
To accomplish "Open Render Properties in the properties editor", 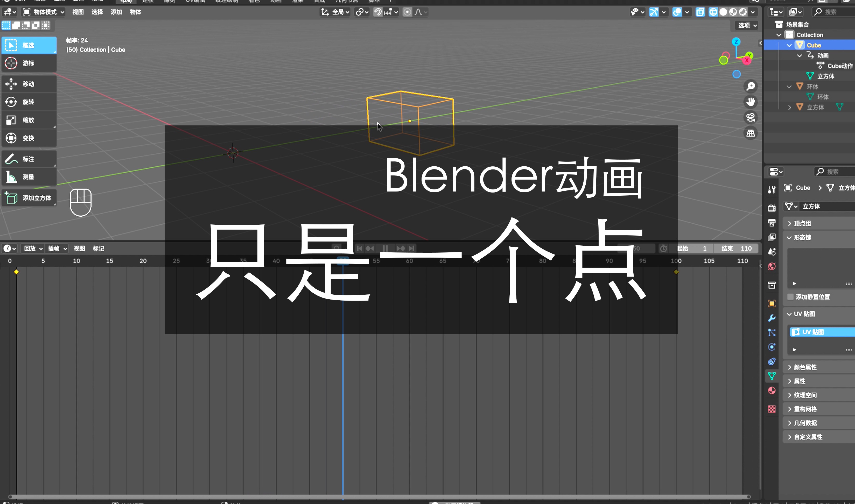I will (x=772, y=208).
